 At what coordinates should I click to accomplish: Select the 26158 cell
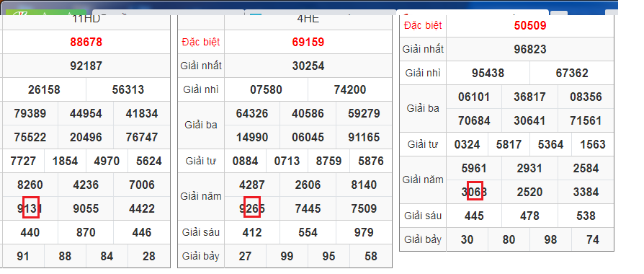coord(44,89)
